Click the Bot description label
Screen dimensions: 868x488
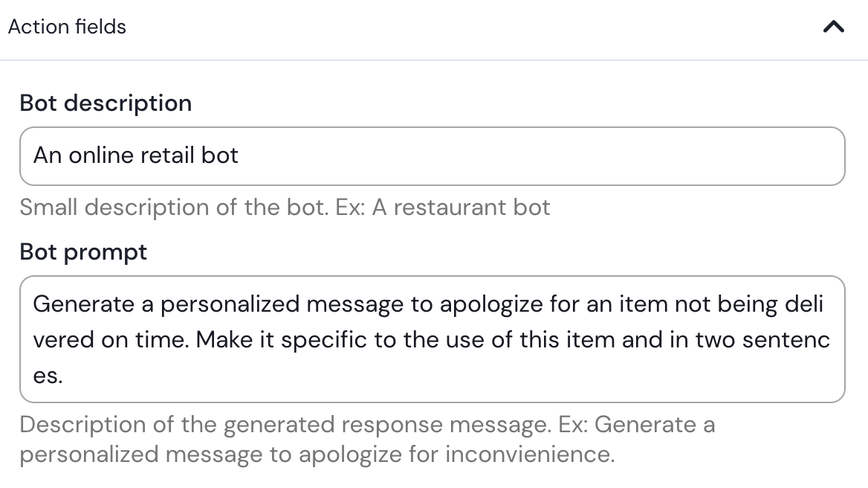(106, 103)
